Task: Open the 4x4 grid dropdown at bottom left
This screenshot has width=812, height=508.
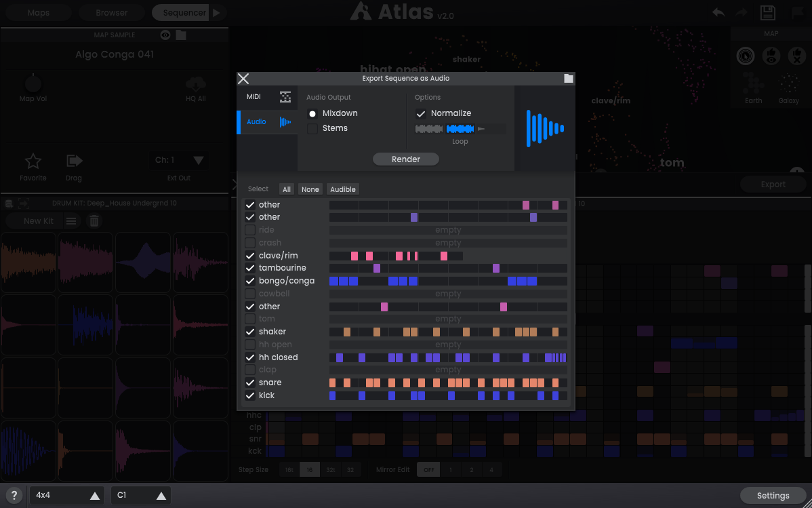Action: 66,495
